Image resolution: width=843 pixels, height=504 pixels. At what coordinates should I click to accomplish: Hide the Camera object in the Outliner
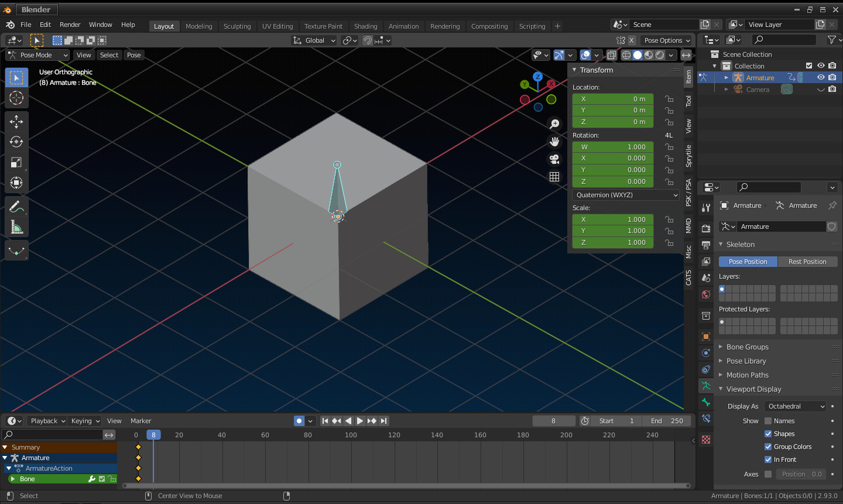tap(821, 89)
